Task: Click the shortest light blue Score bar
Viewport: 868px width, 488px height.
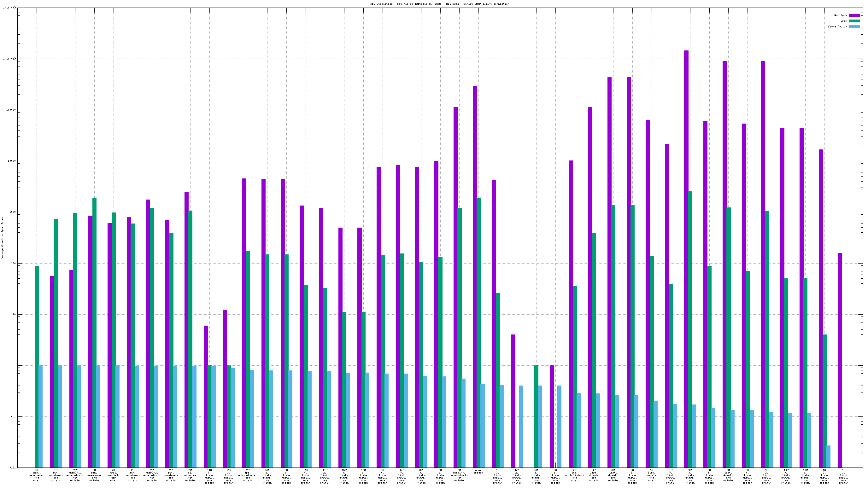Action: tap(828, 456)
